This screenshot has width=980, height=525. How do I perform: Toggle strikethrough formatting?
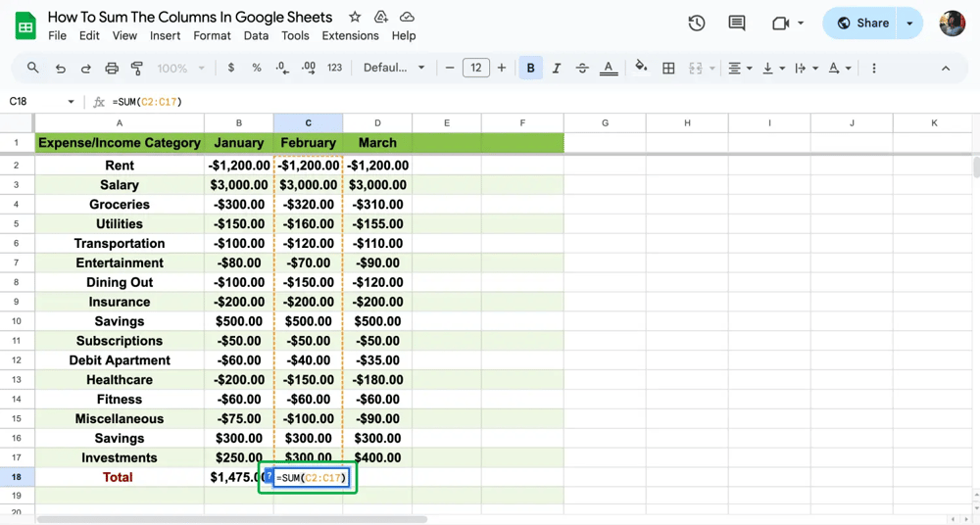(582, 69)
